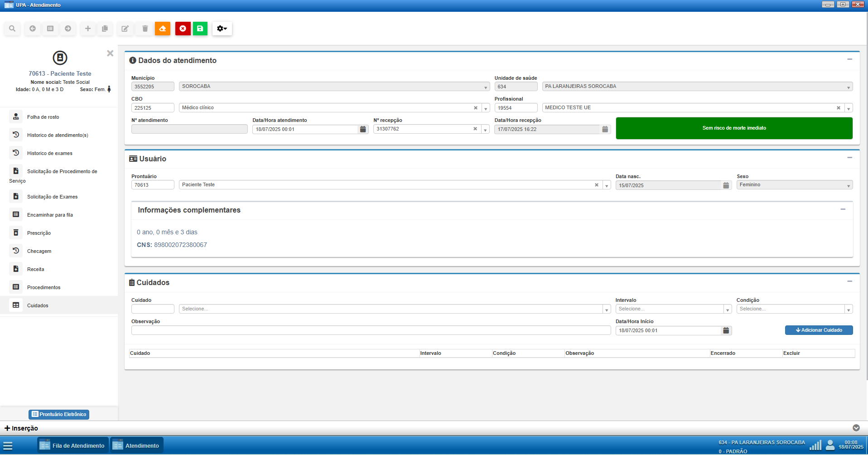Image resolution: width=868 pixels, height=455 pixels.
Task: Collapse the Informações complementares section
Action: [843, 209]
